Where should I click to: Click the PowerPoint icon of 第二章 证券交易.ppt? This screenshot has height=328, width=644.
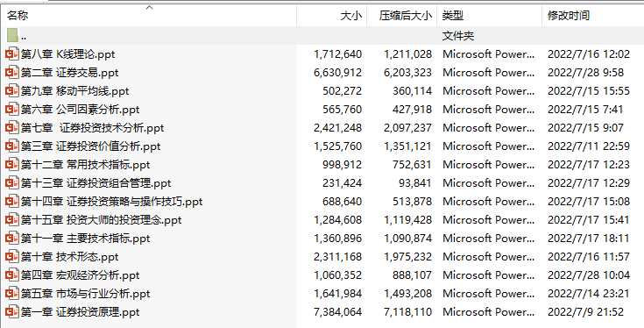point(12,72)
